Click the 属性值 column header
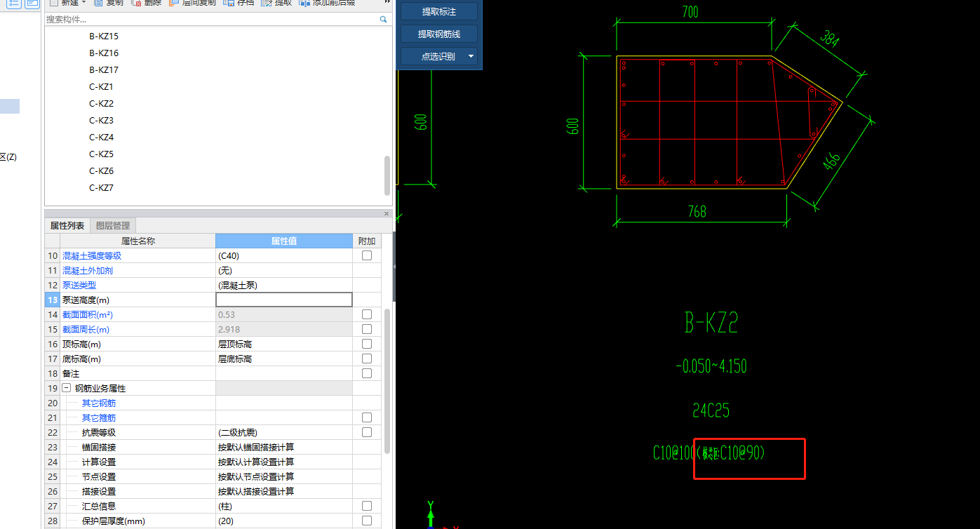The image size is (980, 529). pos(283,241)
